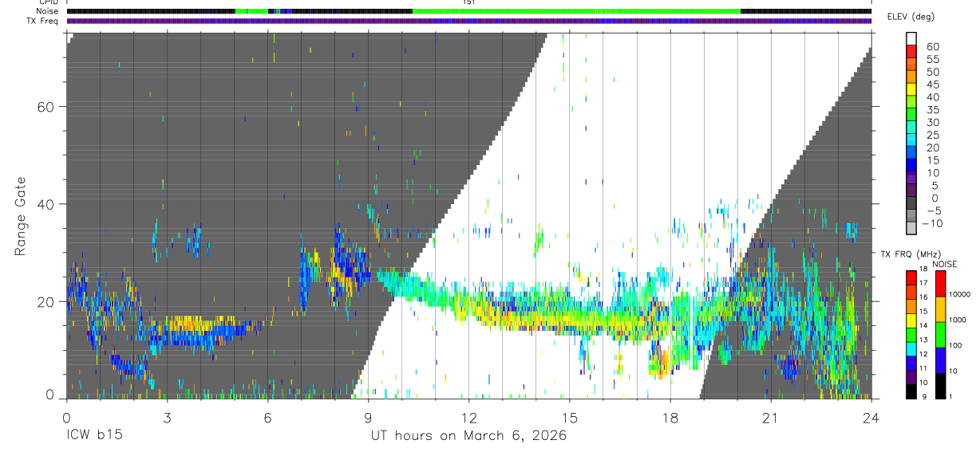Pick the white top segment of the ELEV colorbar
Viewport: 980px width, 452px height.
tap(911, 39)
